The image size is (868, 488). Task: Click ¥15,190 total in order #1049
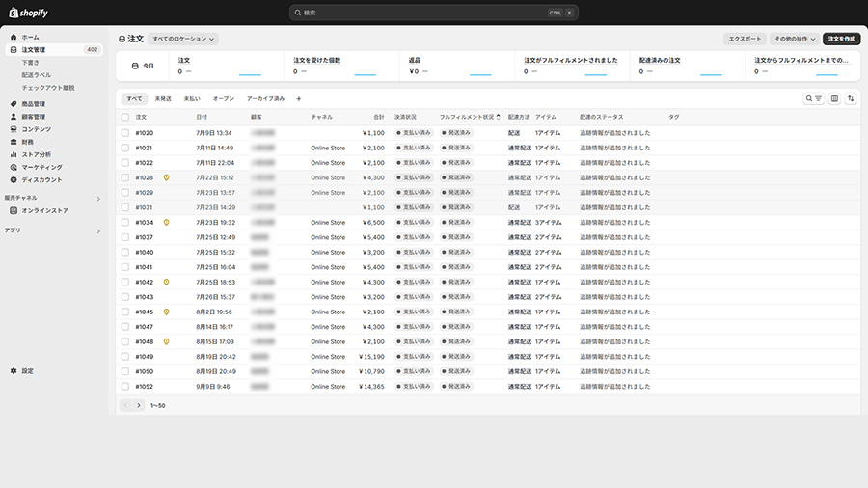pyautogui.click(x=371, y=357)
